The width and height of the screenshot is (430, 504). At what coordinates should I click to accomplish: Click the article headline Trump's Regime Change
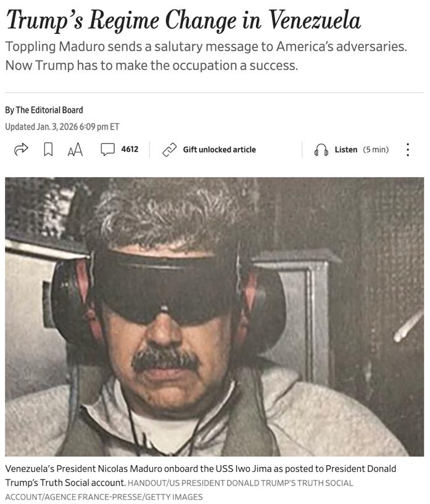183,20
